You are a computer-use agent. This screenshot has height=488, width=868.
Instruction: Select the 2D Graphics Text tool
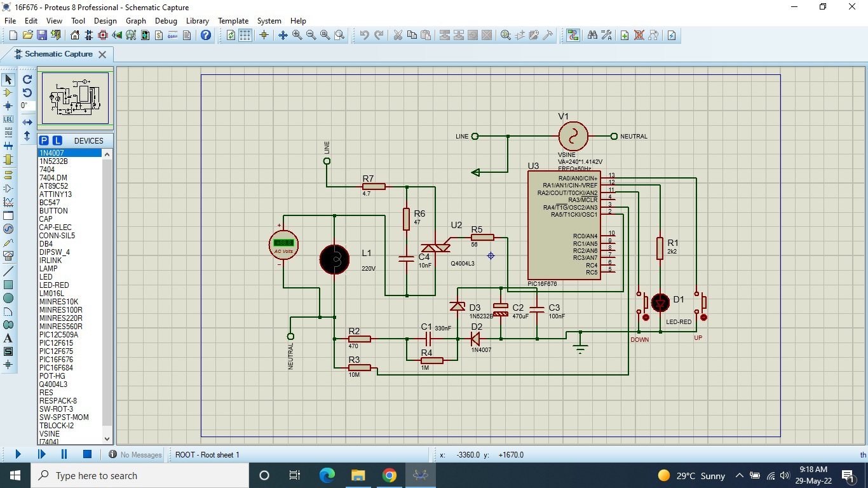click(x=8, y=339)
